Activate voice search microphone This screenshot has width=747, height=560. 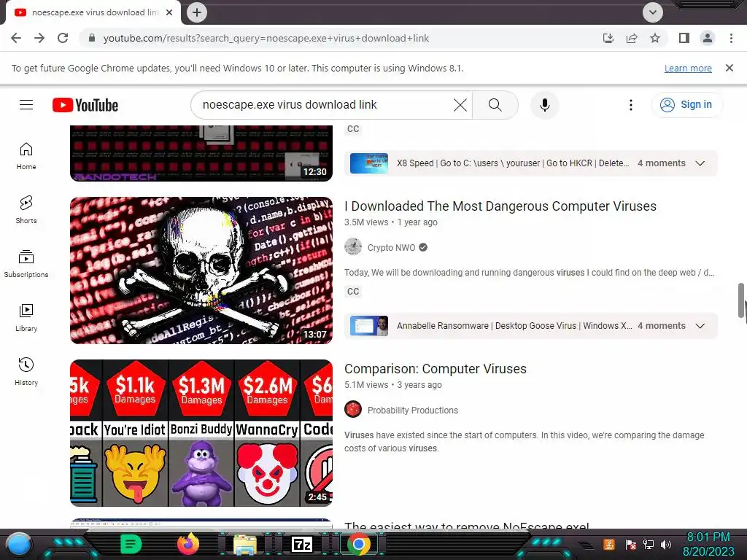[544, 105]
